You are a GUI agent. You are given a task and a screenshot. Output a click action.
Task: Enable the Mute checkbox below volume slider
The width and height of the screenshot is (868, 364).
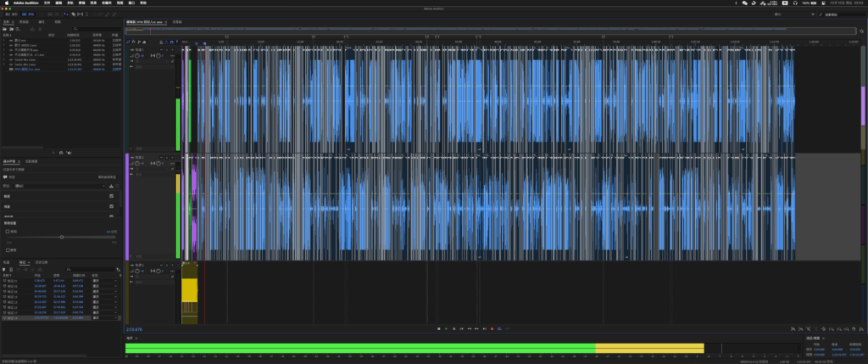pyautogui.click(x=8, y=250)
